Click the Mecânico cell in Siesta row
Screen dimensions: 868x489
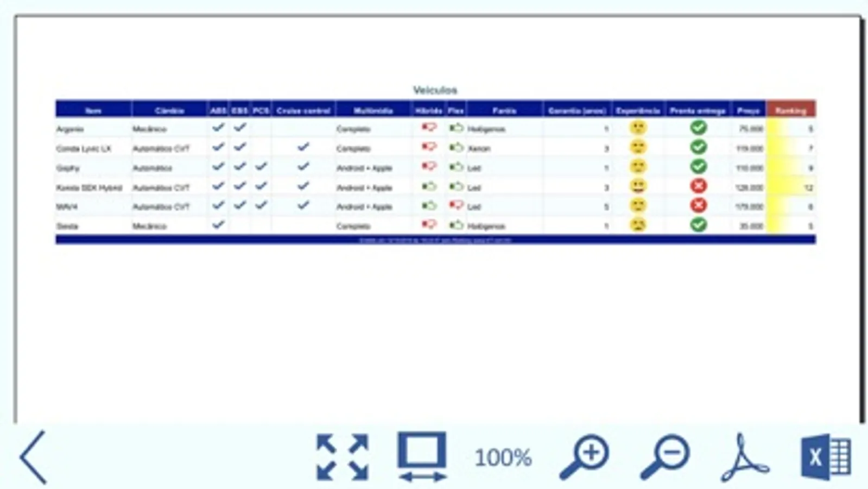[169, 226]
